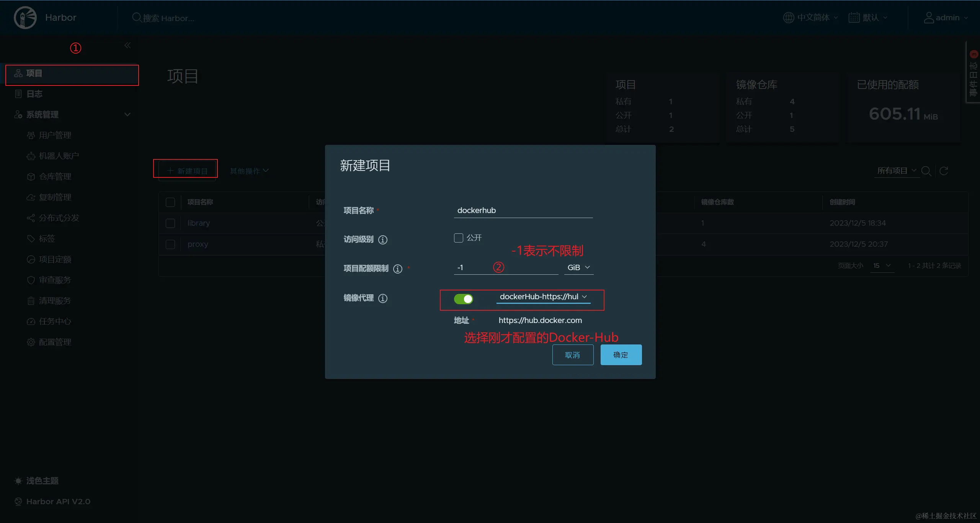Click info icon next to 访问级别
980x523 pixels.
click(382, 240)
